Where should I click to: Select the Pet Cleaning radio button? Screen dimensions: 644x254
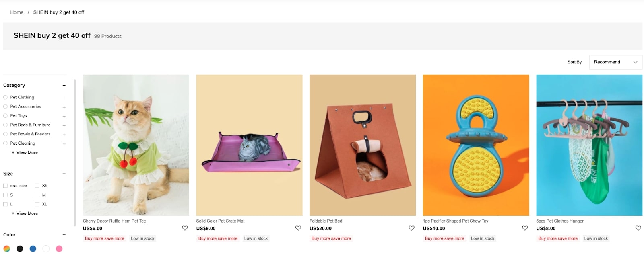(5, 143)
